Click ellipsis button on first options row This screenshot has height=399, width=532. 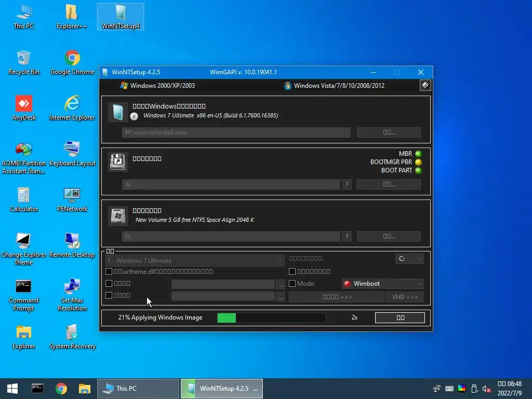coord(281,285)
